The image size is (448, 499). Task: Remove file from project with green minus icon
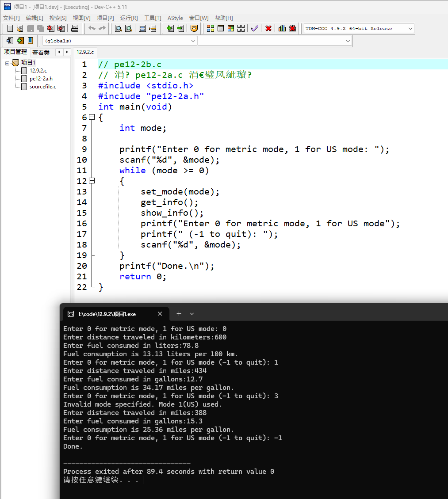pos(180,29)
